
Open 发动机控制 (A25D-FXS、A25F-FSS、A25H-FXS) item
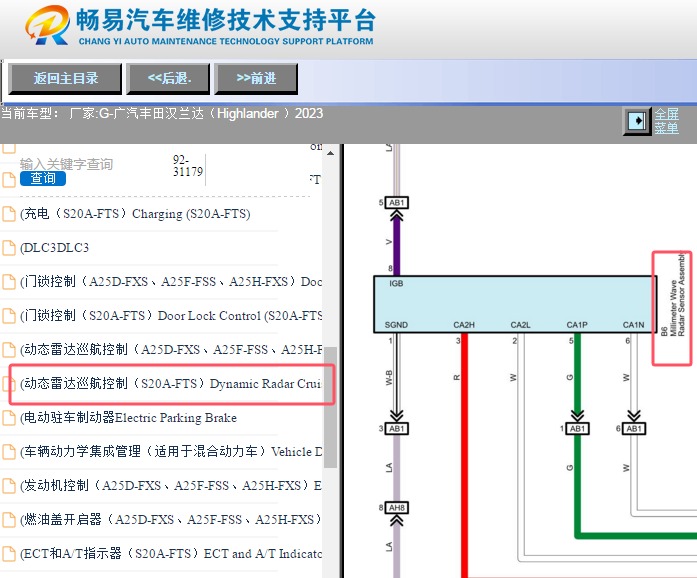click(x=171, y=486)
